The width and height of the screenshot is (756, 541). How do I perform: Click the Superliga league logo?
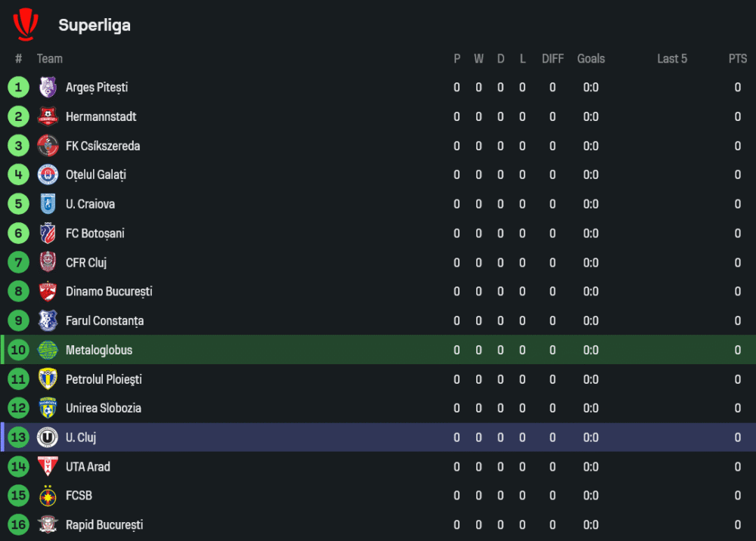coord(25,24)
